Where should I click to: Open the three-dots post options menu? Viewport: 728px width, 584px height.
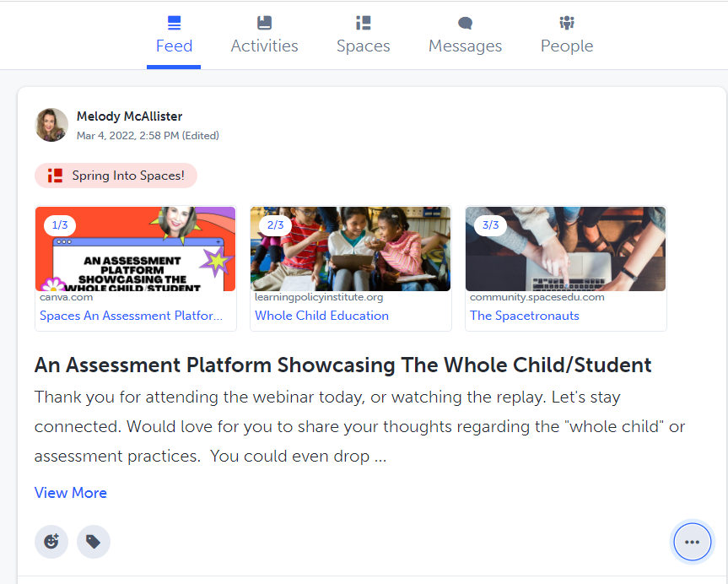(x=692, y=542)
